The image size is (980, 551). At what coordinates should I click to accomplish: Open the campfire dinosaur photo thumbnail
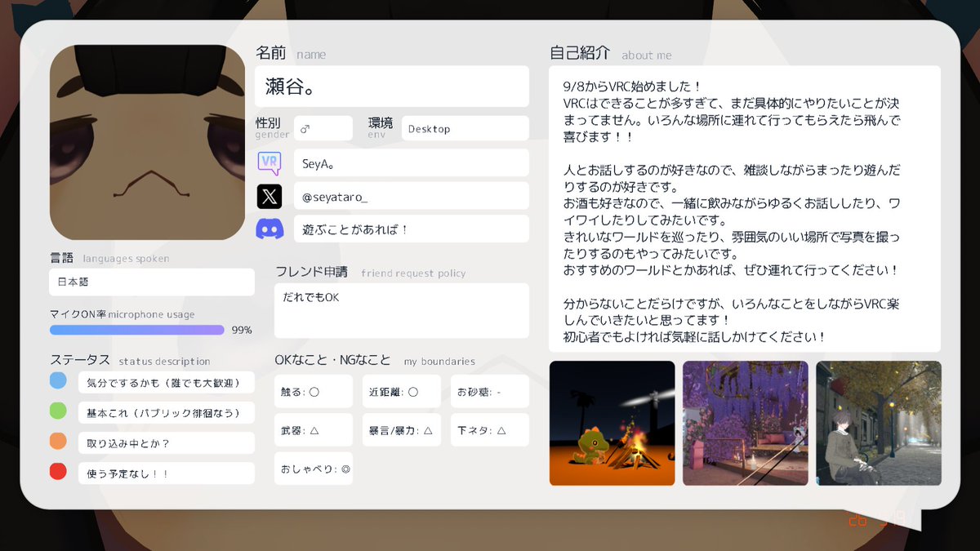[x=612, y=423]
